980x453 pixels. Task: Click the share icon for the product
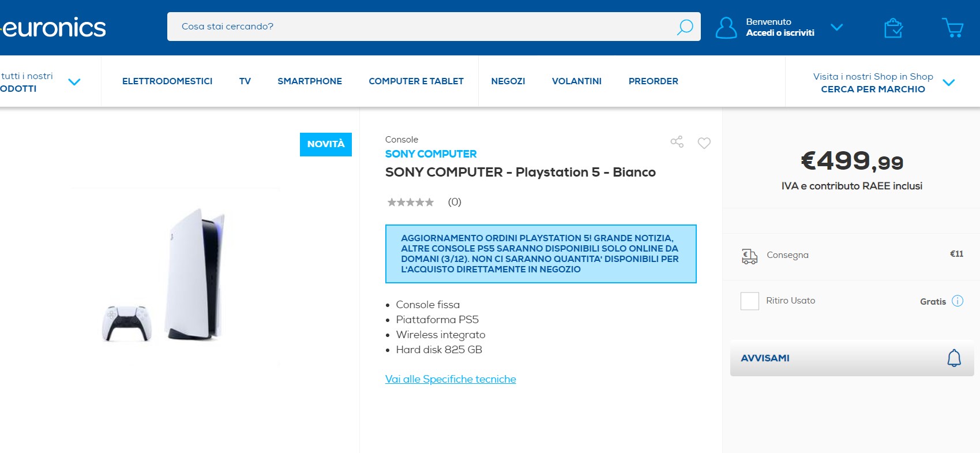[677, 142]
